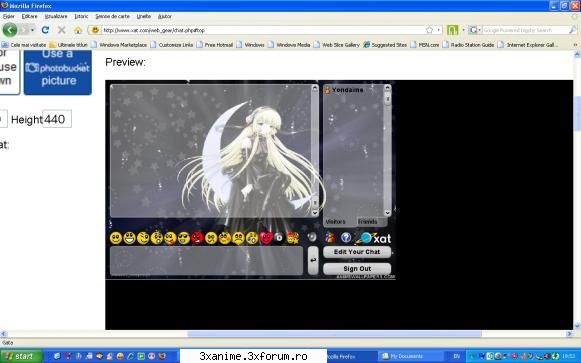The height and width of the screenshot is (363, 581).
Task: Toggle the chat sound speaker icon
Action: click(x=312, y=237)
